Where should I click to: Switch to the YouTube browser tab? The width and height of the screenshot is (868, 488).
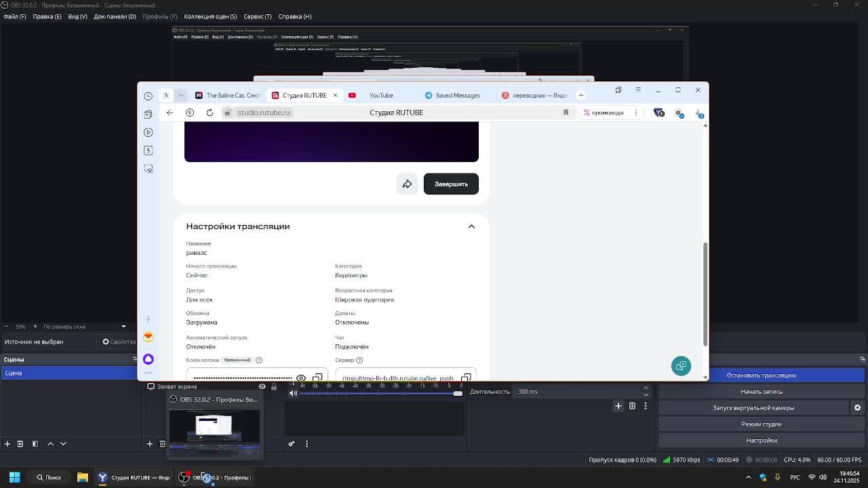pos(381,96)
